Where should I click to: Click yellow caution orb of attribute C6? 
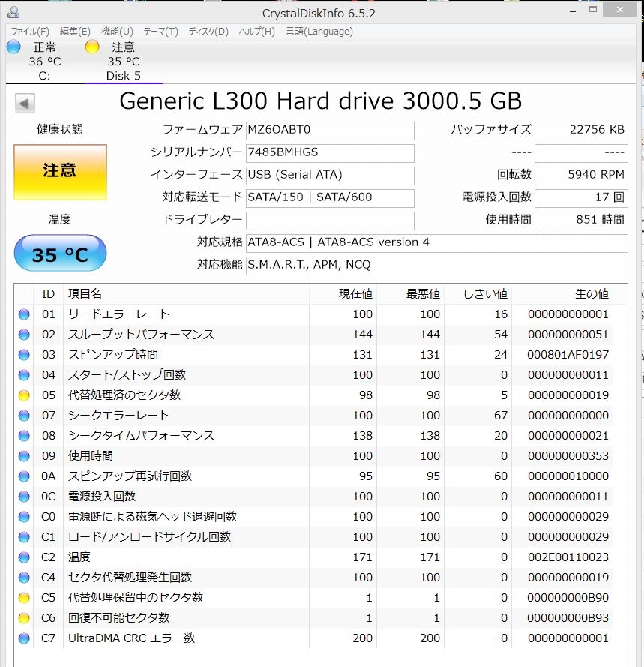click(x=24, y=618)
